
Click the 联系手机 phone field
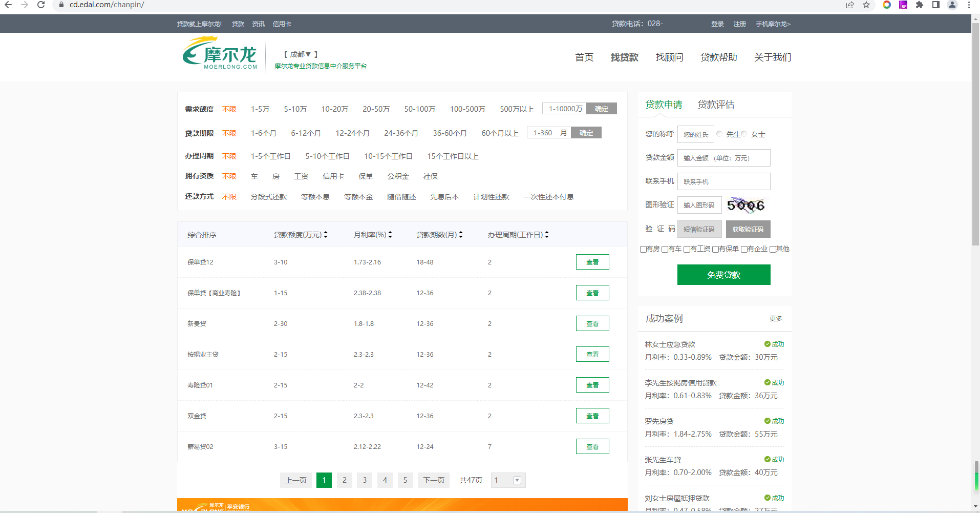coord(724,181)
